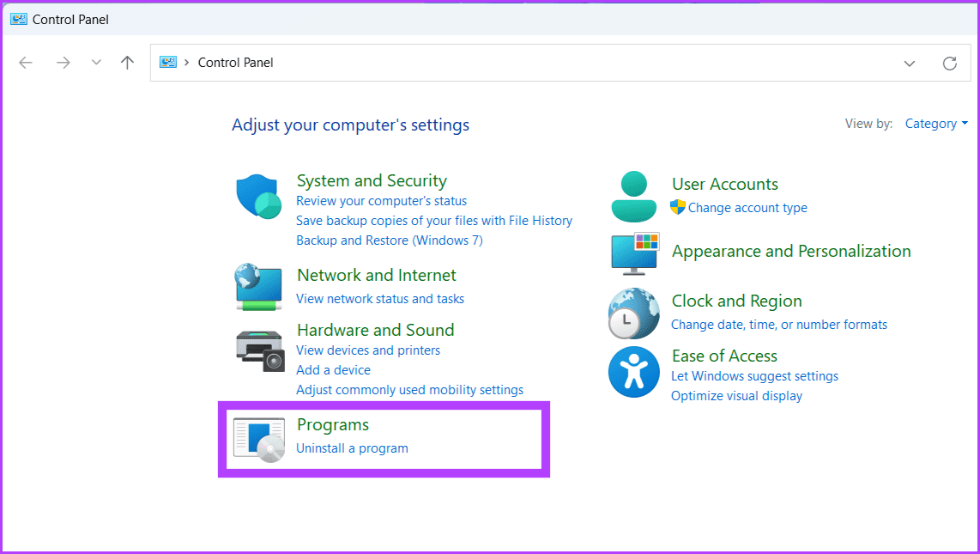The height and width of the screenshot is (554, 980).
Task: Click the User Accounts people icon
Action: (633, 196)
